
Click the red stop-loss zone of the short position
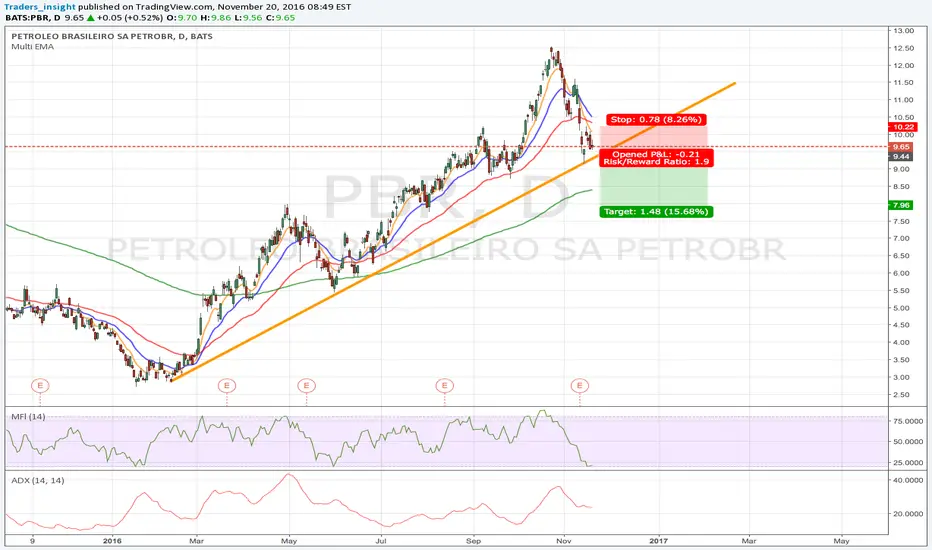click(654, 137)
